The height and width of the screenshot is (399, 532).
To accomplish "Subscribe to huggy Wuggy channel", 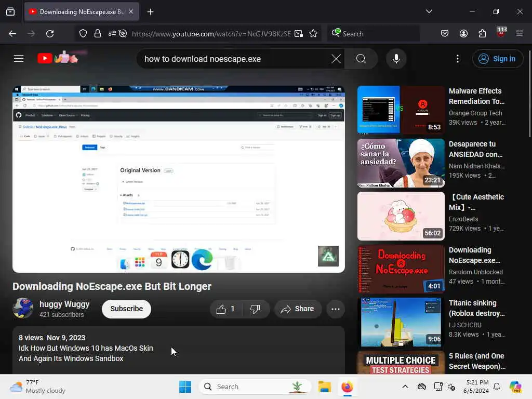I will coord(127,309).
